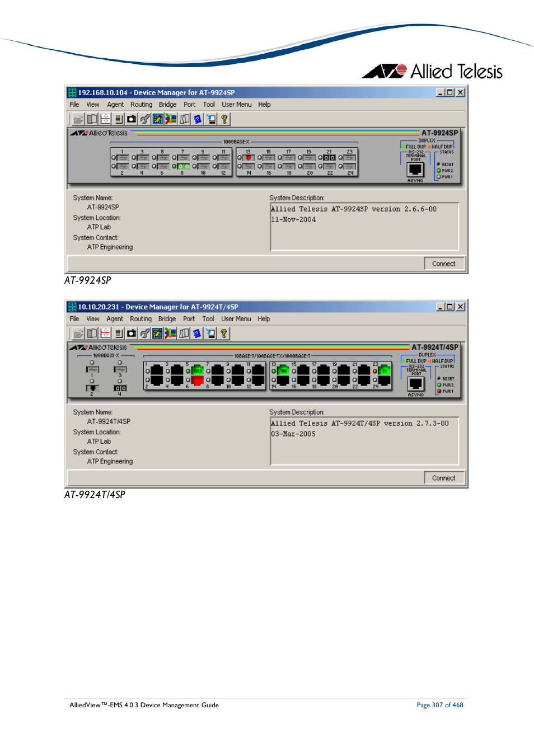
Task: Open the Port menu in AT-9924SP window
Action: tap(190, 105)
